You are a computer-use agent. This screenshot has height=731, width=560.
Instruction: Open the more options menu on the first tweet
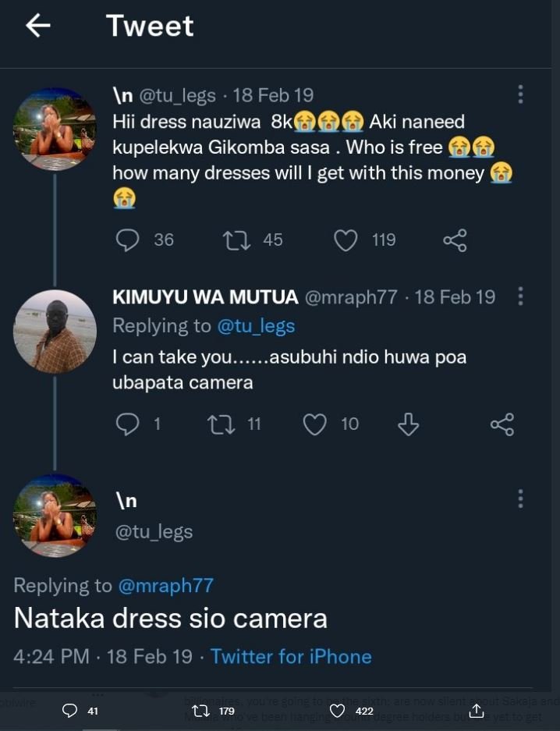click(521, 94)
